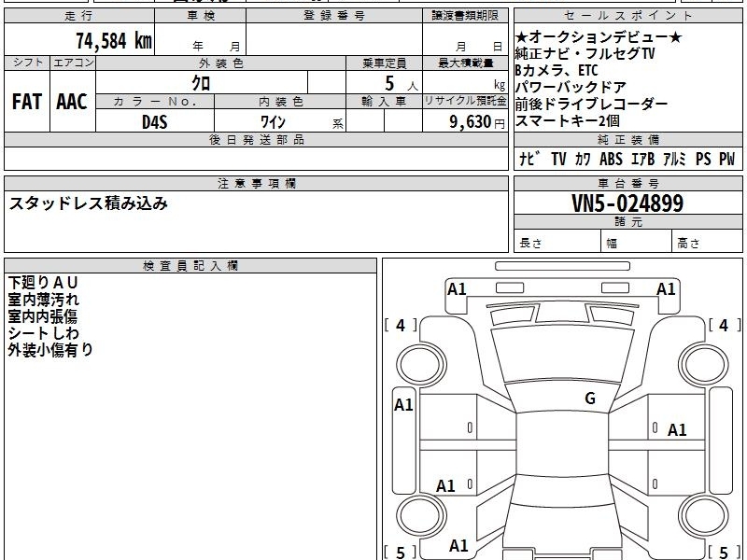Click the color number D4S

[x=155, y=122]
